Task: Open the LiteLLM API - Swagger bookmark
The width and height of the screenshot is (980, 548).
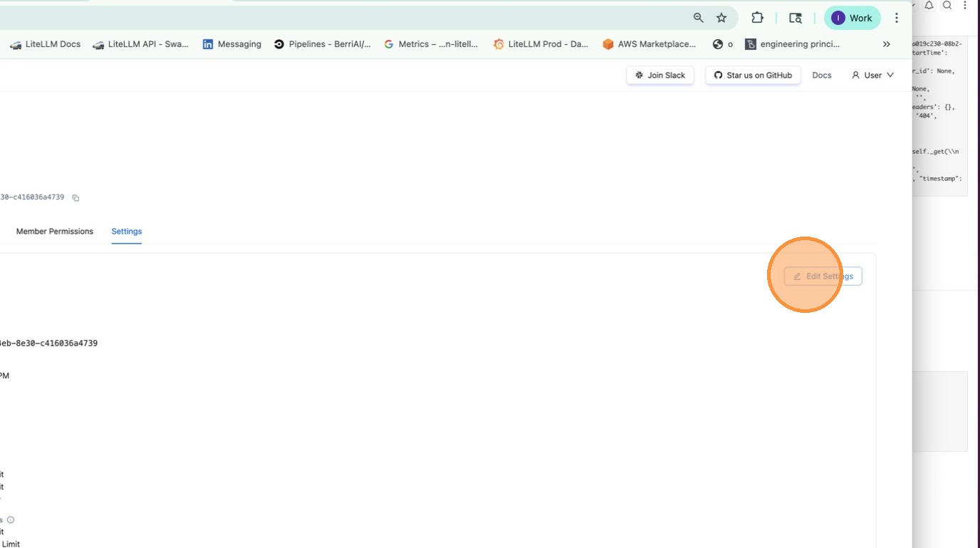Action: pyautogui.click(x=141, y=44)
